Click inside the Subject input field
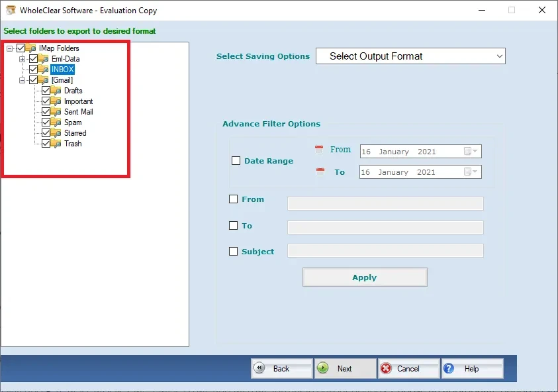 click(x=386, y=250)
